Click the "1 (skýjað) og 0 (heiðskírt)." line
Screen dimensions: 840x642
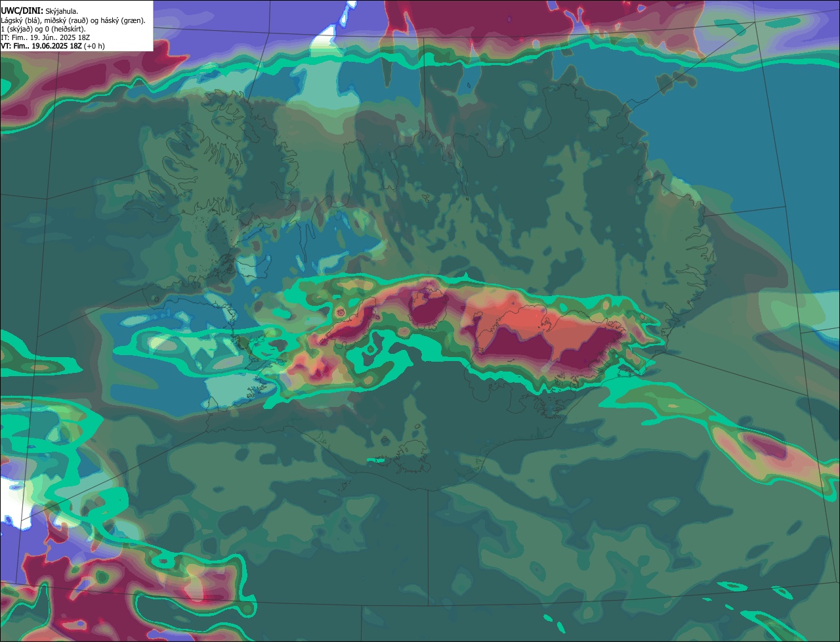pos(43,28)
